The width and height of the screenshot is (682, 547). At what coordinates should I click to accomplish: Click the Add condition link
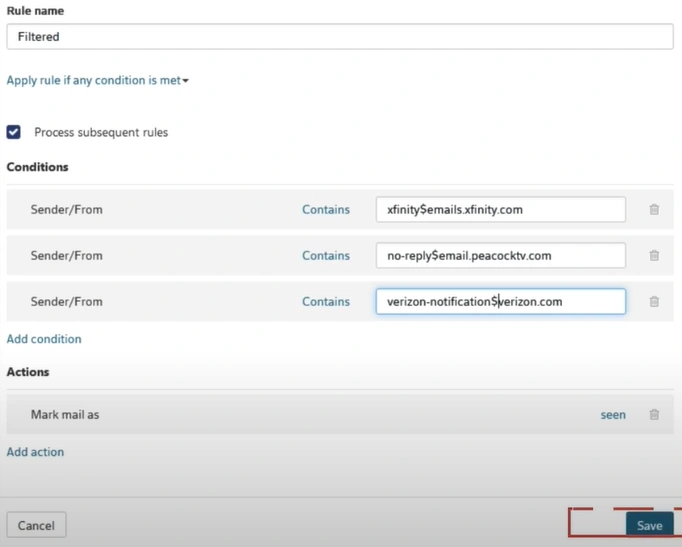point(44,339)
